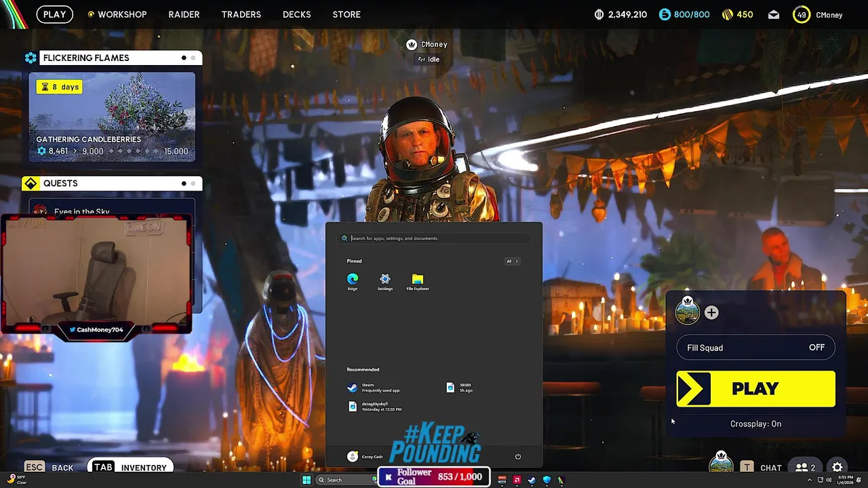Click ESC BACK button
This screenshot has height=488, width=868.
click(x=49, y=467)
